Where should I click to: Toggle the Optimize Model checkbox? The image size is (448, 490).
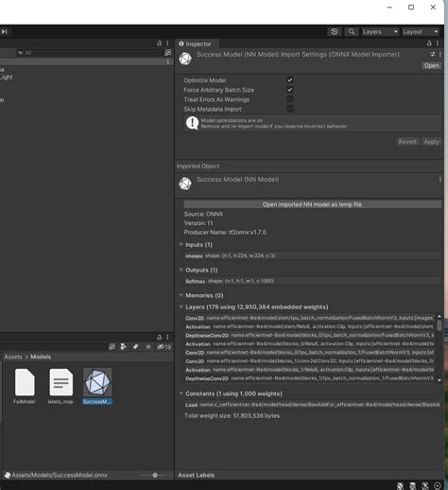290,80
